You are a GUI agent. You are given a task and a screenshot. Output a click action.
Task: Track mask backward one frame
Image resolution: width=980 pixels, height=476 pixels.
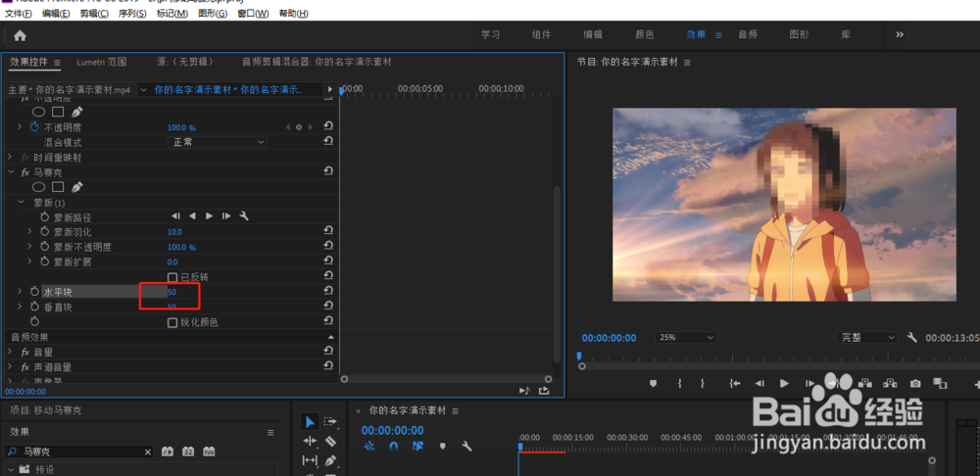pyautogui.click(x=175, y=216)
